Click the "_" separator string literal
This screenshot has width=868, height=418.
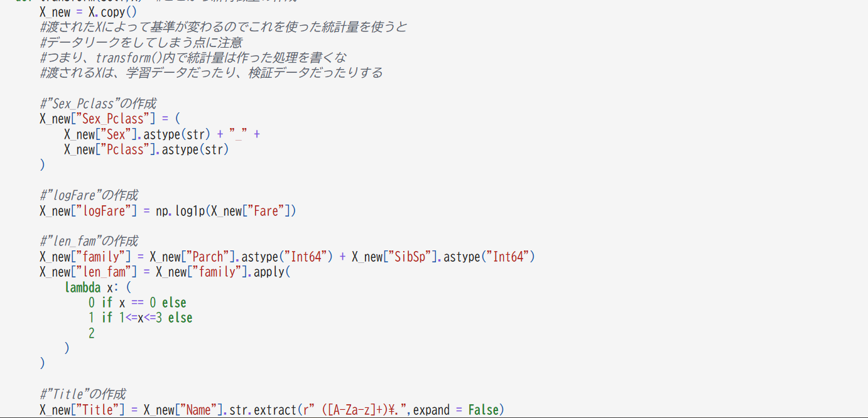coord(239,134)
